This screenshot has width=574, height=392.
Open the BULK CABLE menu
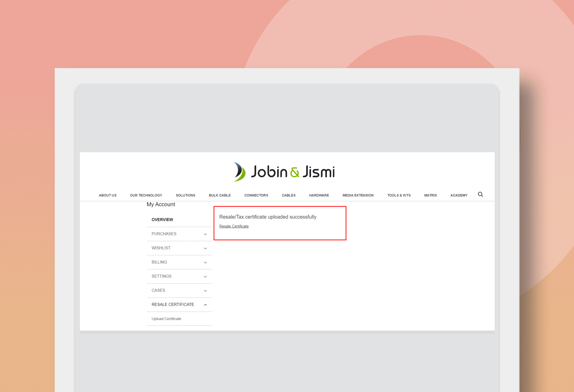[x=220, y=195]
